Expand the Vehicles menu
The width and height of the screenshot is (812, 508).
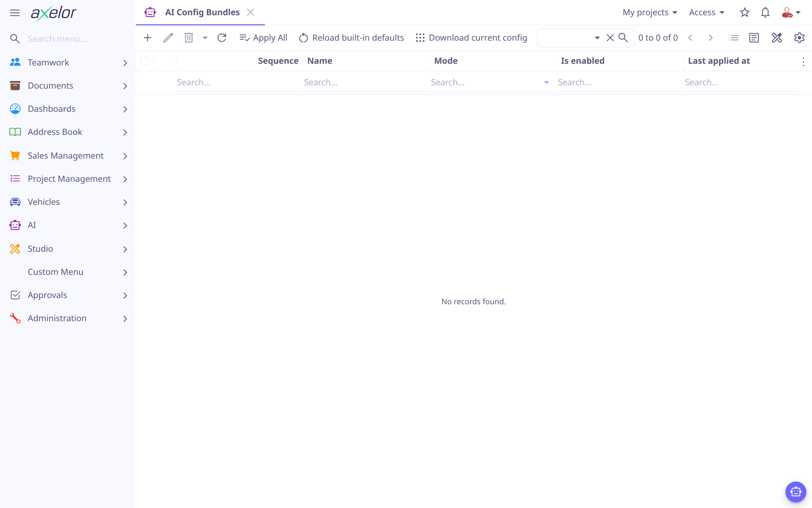(x=68, y=202)
